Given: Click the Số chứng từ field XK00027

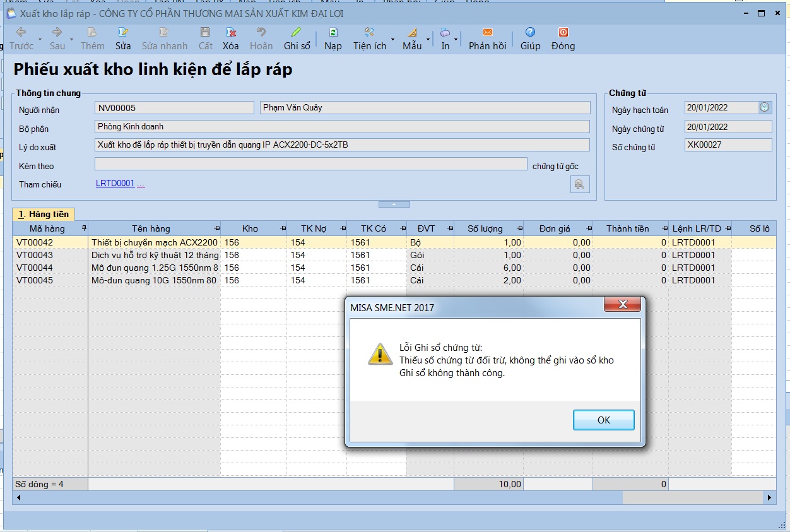Looking at the screenshot, I should coord(728,145).
